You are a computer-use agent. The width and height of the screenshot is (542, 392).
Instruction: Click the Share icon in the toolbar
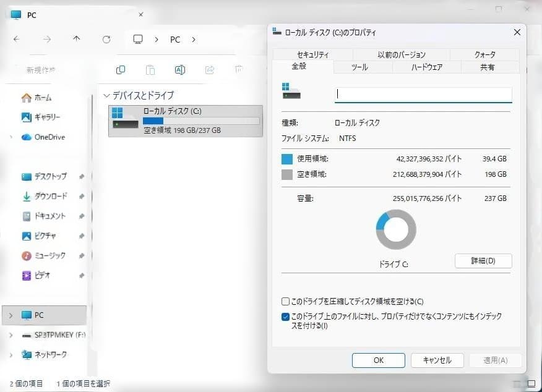pos(209,70)
